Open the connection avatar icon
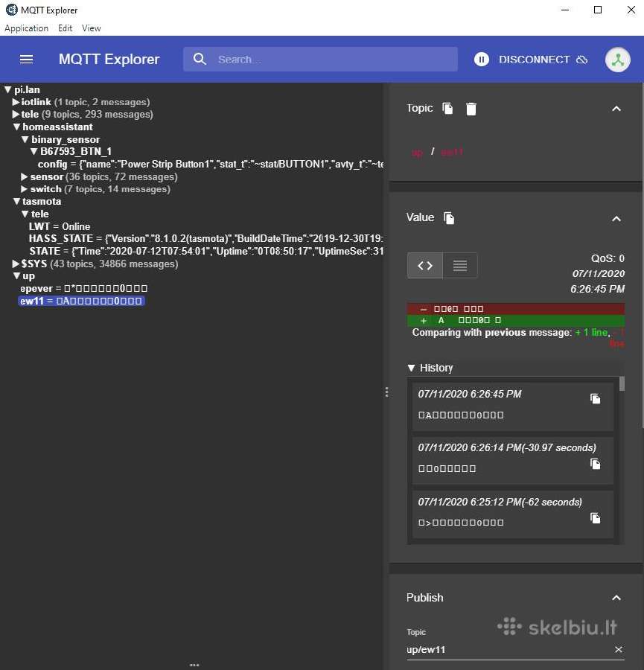The width and height of the screenshot is (644, 670). [617, 60]
